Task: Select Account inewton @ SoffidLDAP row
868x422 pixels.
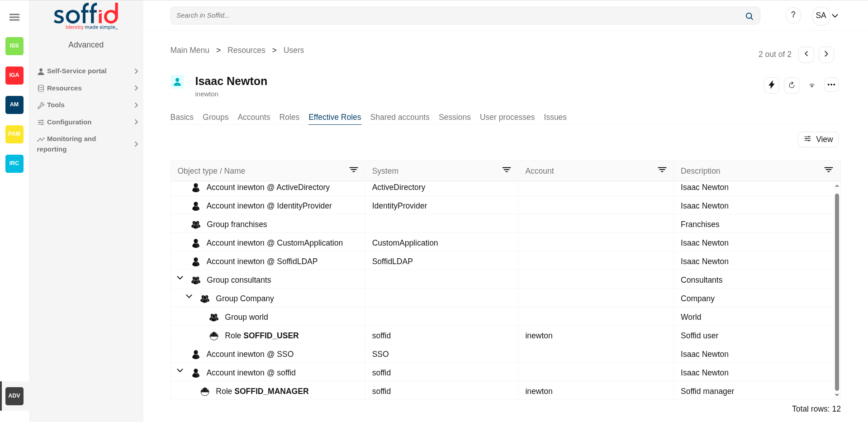Action: pos(503,261)
